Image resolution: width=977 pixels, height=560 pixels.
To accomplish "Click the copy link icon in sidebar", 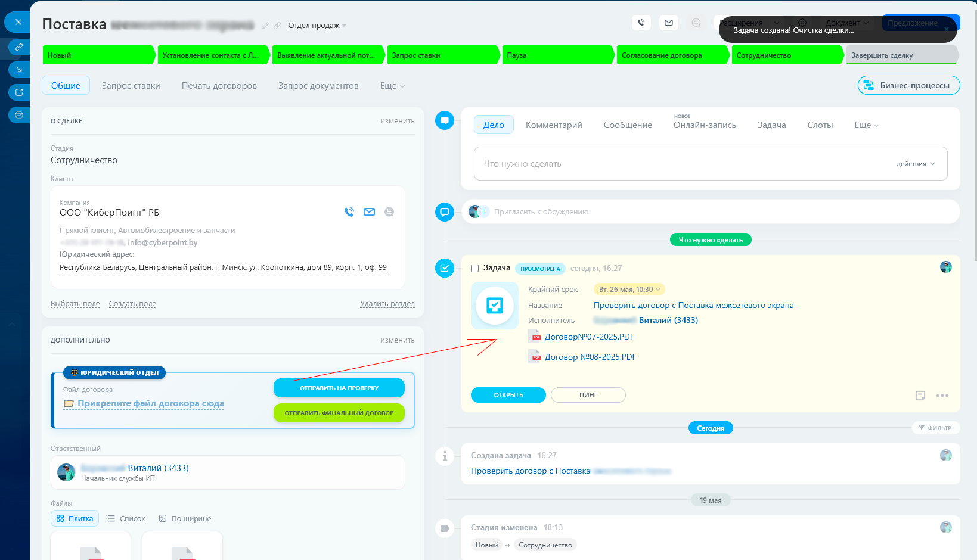I will point(19,46).
